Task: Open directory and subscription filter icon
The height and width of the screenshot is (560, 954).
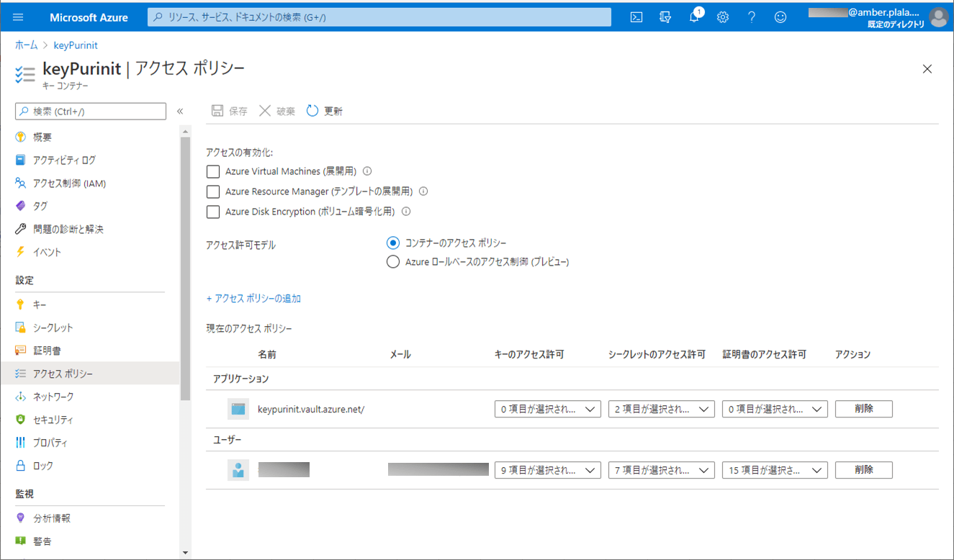Action: [x=665, y=17]
